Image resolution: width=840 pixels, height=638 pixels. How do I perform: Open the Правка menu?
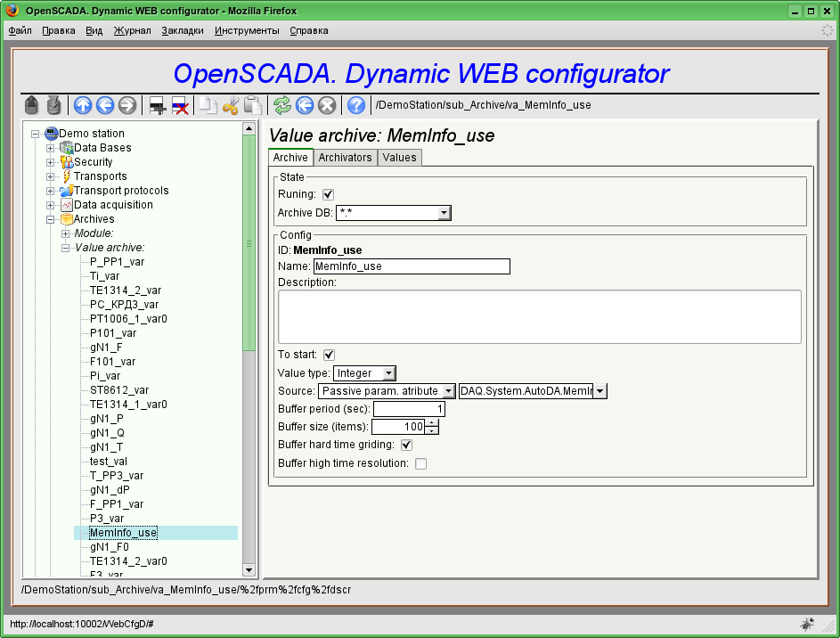click(x=59, y=30)
